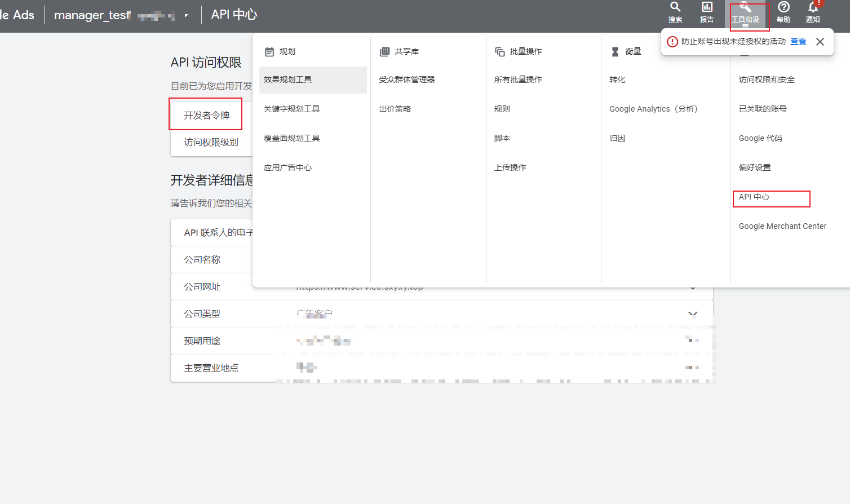The image size is (850, 504).
Task: Open 受众群体管理器 in shared library
Action: point(407,79)
